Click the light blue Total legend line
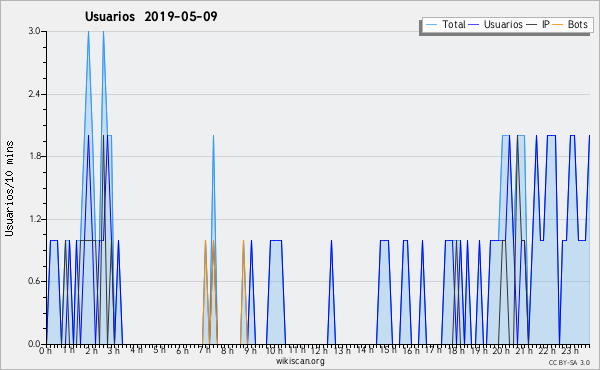 (431, 24)
